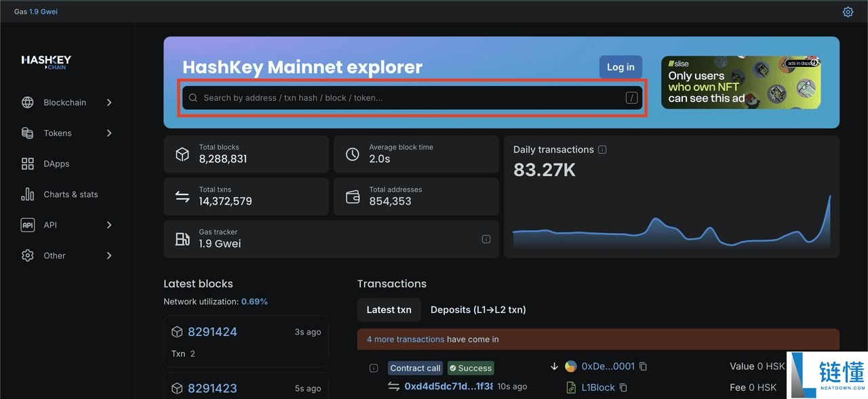Expand the Other menu chevron
The width and height of the screenshot is (868, 399).
point(109,255)
